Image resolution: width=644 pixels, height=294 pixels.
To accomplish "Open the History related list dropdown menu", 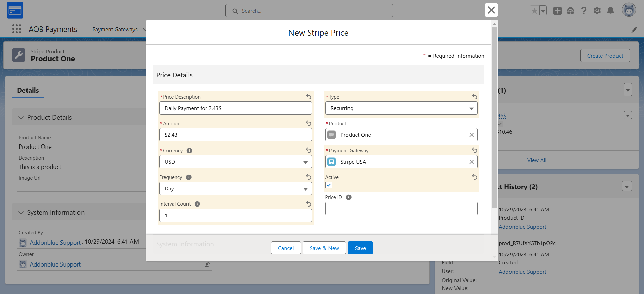I will coord(627,186).
